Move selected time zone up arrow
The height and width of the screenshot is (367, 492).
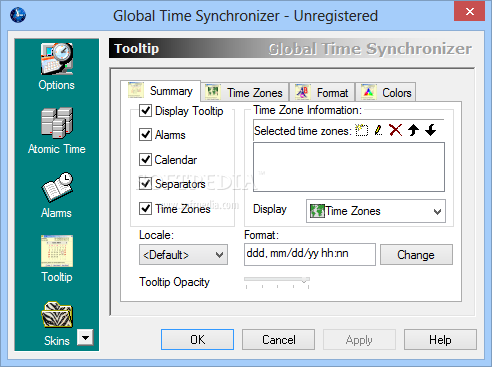coord(413,130)
